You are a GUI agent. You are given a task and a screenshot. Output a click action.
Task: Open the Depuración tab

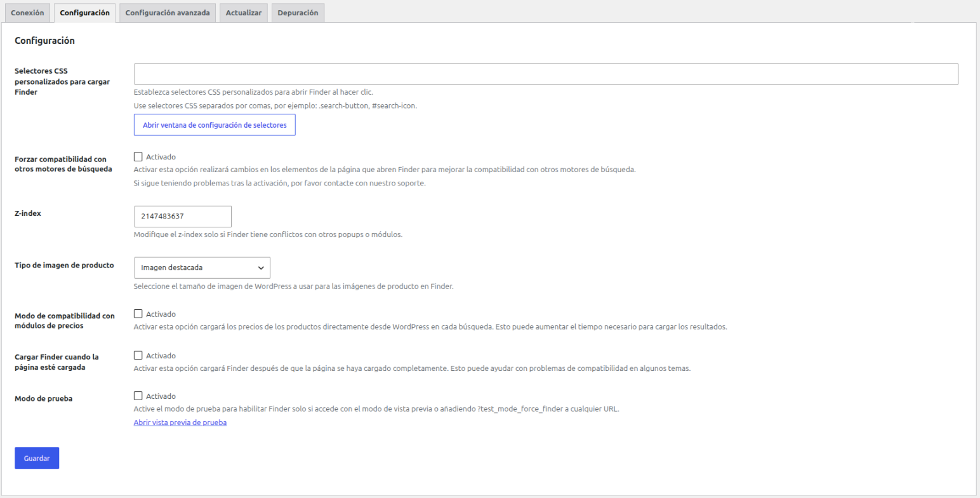(298, 13)
